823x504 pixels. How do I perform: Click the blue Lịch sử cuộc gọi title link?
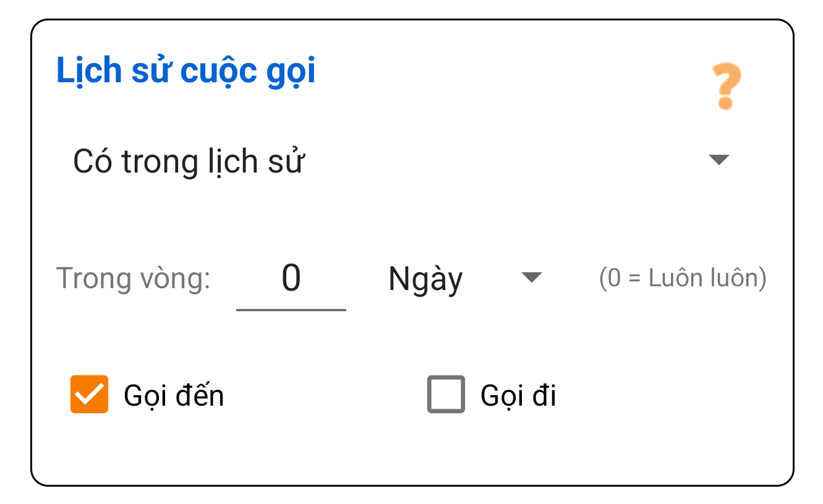coord(184,70)
